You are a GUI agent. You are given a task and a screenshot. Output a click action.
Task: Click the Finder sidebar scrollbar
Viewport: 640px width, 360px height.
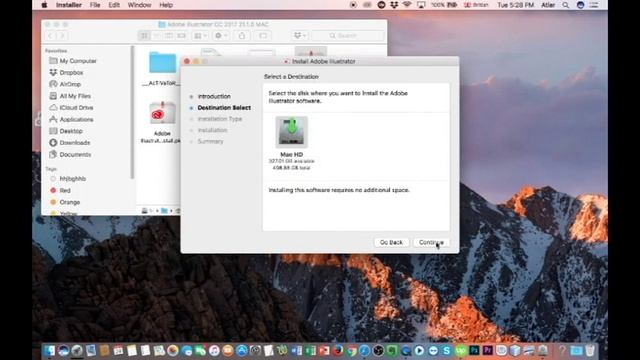pos(132,112)
